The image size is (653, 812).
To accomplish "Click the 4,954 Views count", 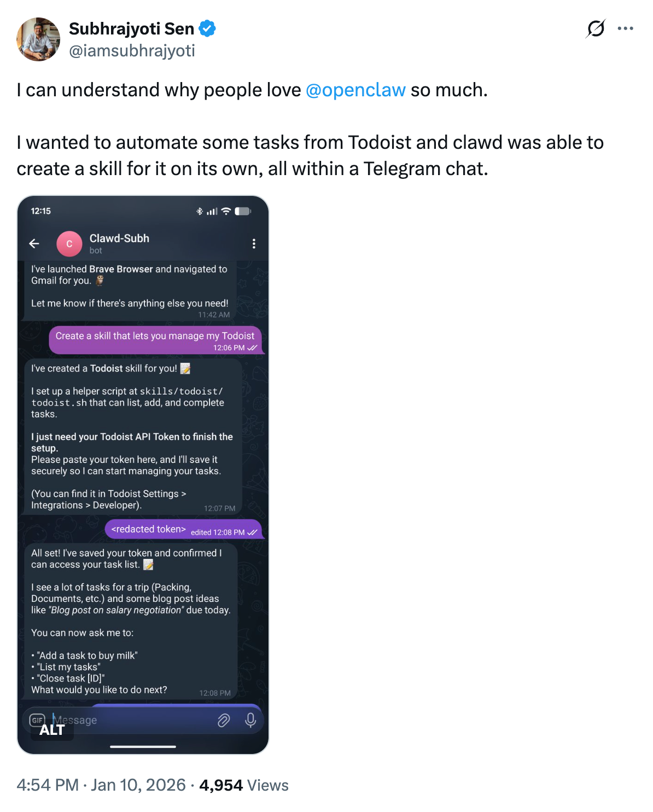I will click(243, 785).
